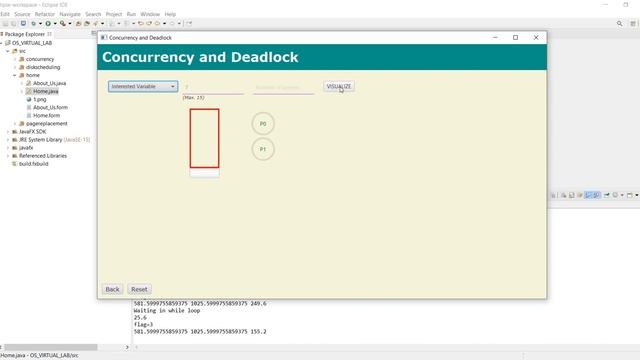Click the Debug toolbar icon in Eclipse
640x360 pixels.
click(x=33, y=24)
